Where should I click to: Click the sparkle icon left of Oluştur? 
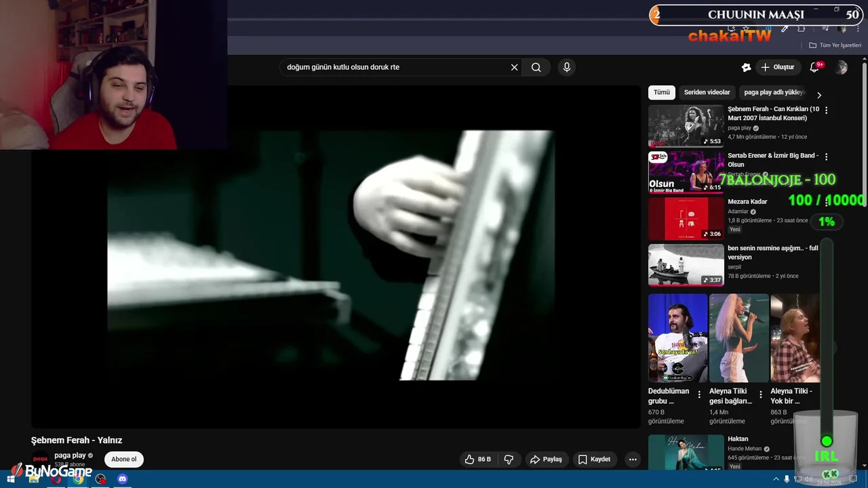click(746, 67)
